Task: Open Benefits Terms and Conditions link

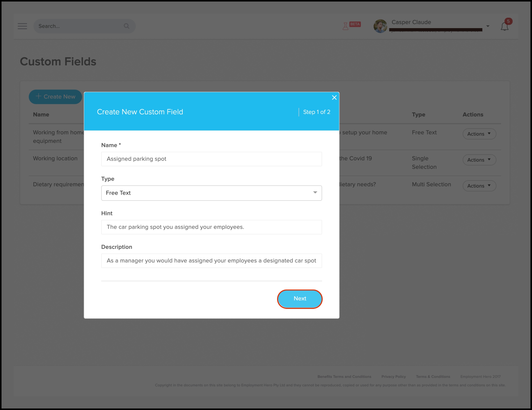Action: coord(344,376)
